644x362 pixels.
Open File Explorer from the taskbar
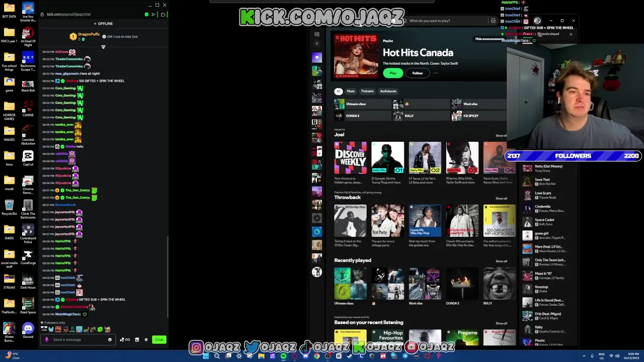pos(261,356)
